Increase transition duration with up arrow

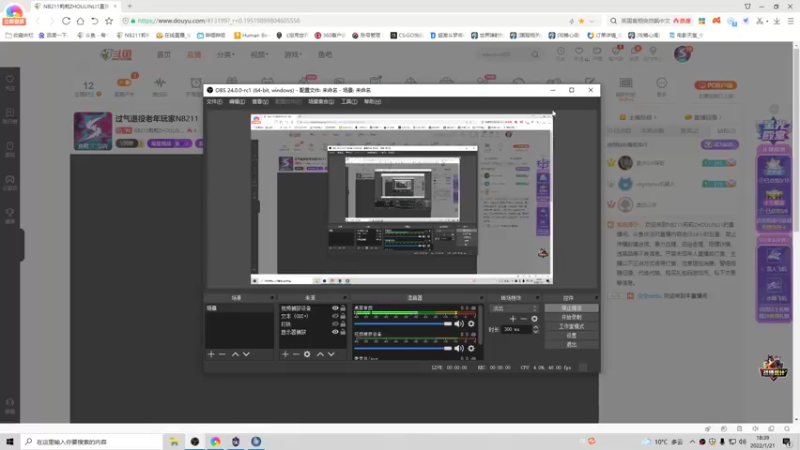pyautogui.click(x=536, y=328)
